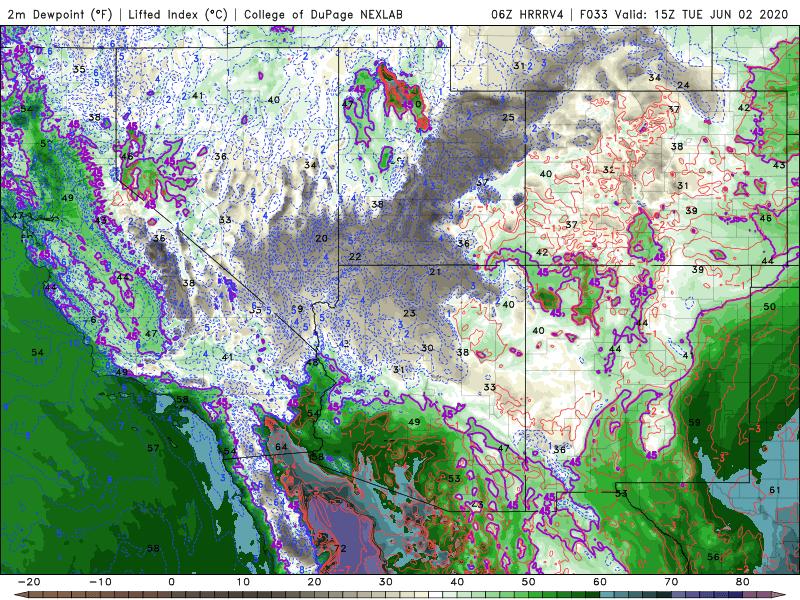
Task: Click the '48' dewpoint value along the Colorado River
Action: [312, 363]
